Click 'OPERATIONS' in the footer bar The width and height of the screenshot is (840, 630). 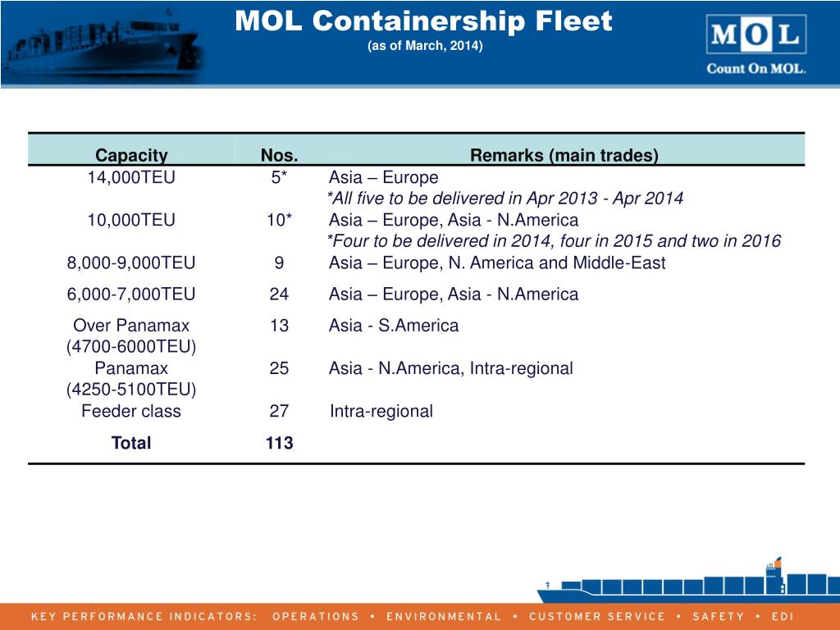[x=316, y=617]
